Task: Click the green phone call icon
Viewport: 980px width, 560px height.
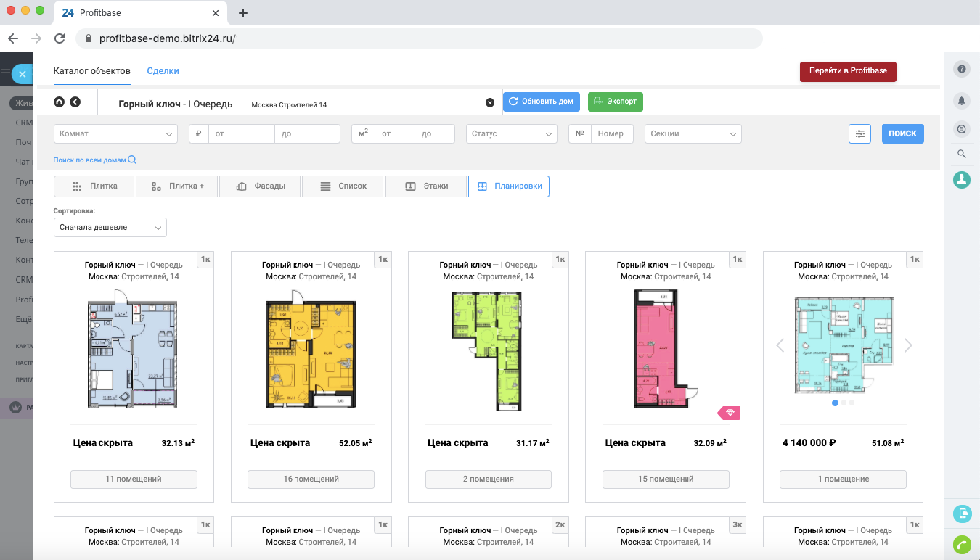Action: click(962, 544)
